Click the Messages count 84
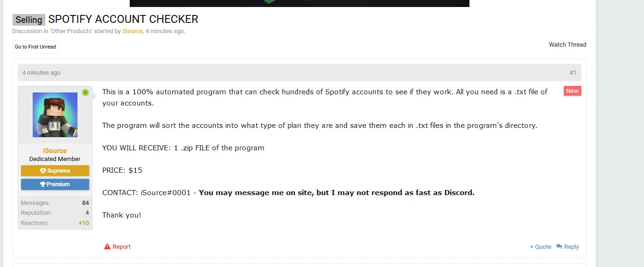Viewport: 644px width, 267px height. pos(85,203)
